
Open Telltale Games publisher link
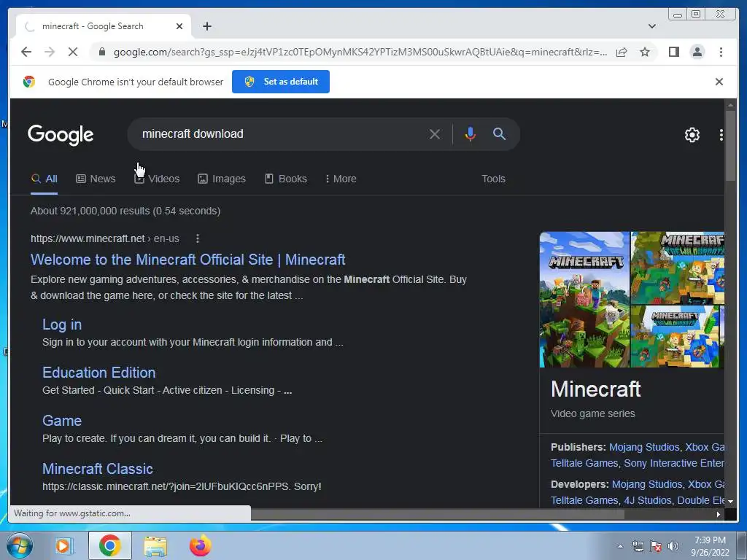point(584,463)
